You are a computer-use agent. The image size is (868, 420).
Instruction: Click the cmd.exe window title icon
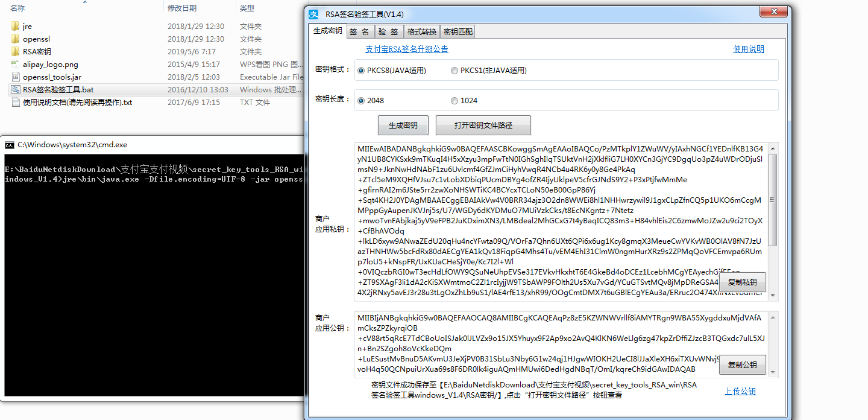click(x=10, y=145)
